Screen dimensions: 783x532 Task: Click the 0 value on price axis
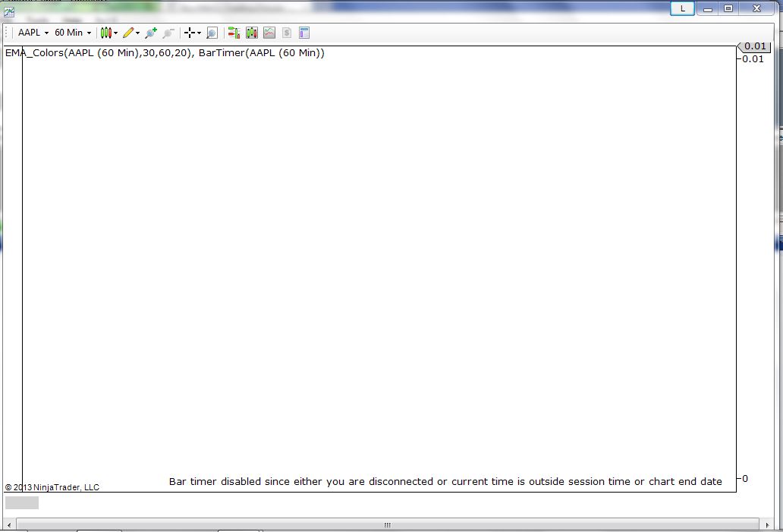pyautogui.click(x=745, y=479)
